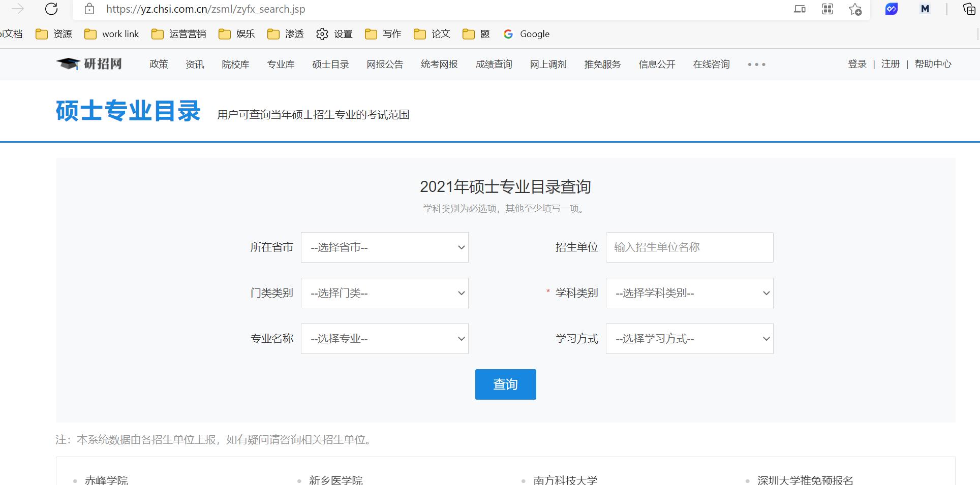Open the 赤峰学院 link
980x485 pixels.
(x=107, y=480)
